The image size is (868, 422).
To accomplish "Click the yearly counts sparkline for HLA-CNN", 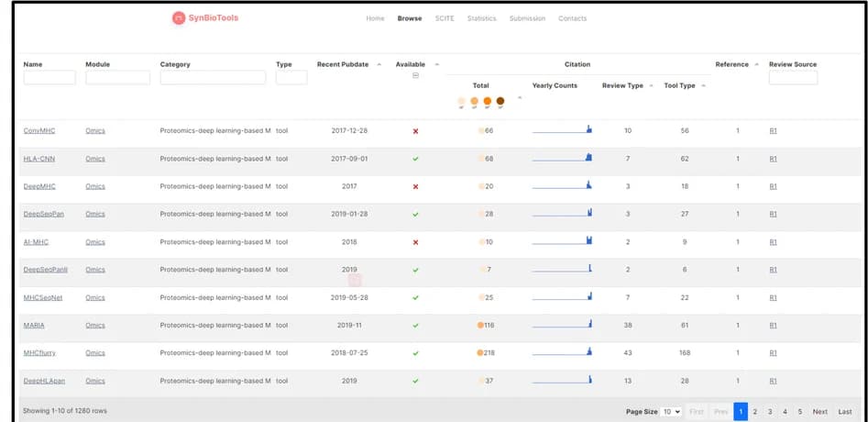I will click(562, 157).
